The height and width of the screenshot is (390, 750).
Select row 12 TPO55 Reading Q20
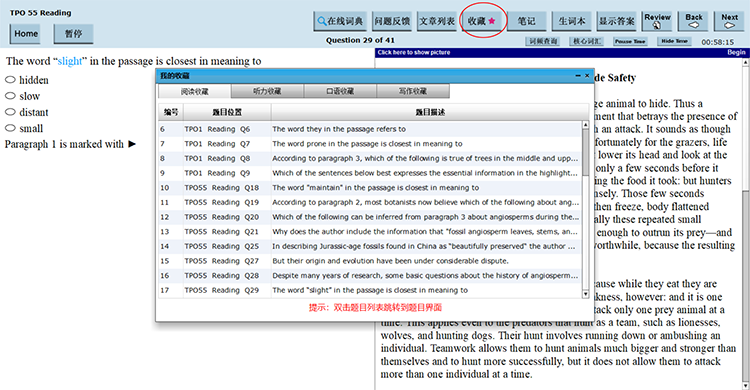click(370, 217)
